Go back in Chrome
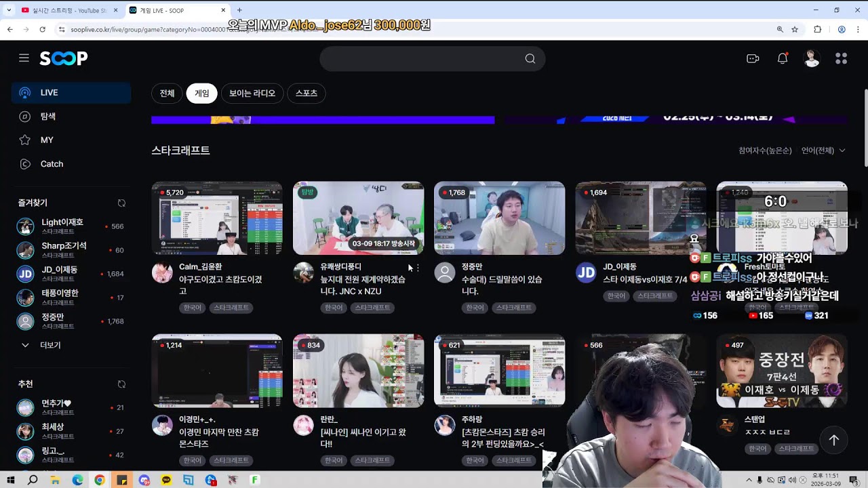The width and height of the screenshot is (868, 488). [x=10, y=30]
